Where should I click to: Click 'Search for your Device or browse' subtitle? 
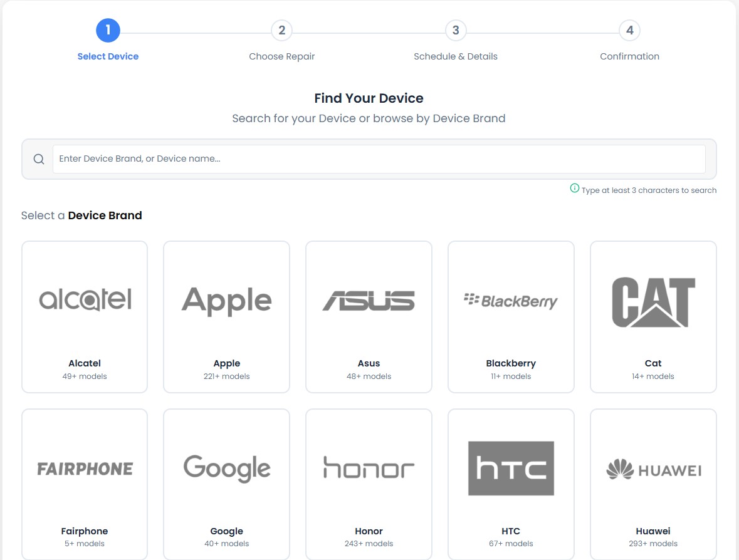(369, 118)
